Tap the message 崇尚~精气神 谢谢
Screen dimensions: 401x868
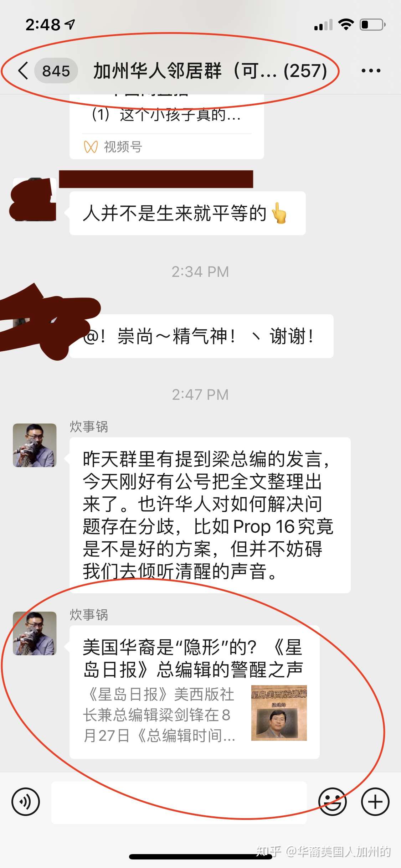pyautogui.click(x=201, y=336)
